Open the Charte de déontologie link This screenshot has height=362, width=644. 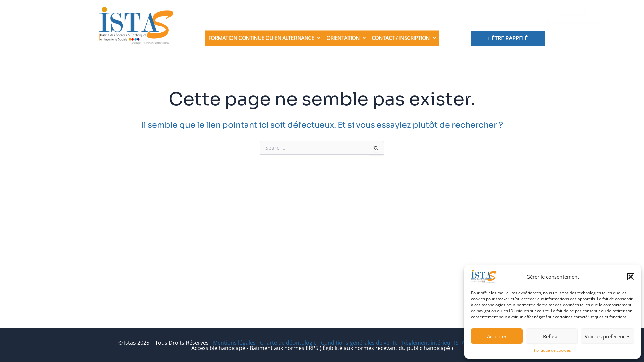coord(288,342)
